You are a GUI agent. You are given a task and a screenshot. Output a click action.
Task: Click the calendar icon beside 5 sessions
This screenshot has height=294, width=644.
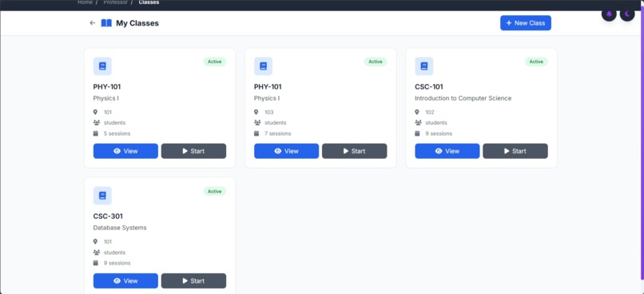click(96, 133)
